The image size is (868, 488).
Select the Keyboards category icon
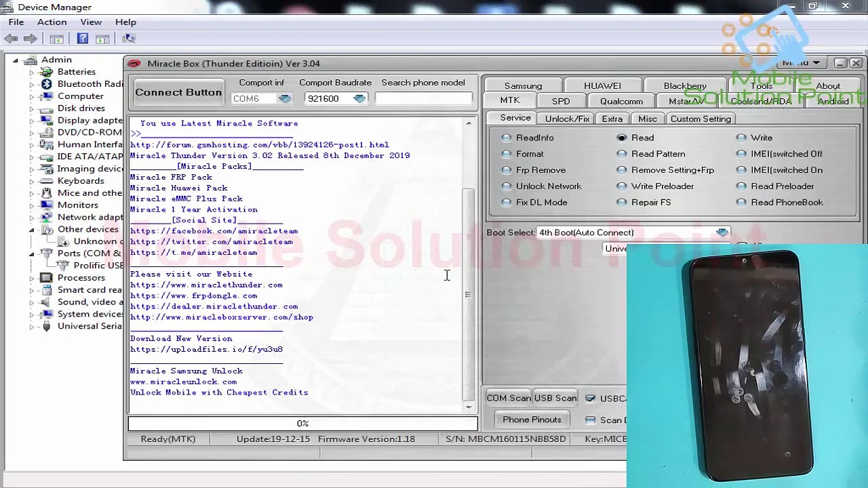[x=46, y=181]
